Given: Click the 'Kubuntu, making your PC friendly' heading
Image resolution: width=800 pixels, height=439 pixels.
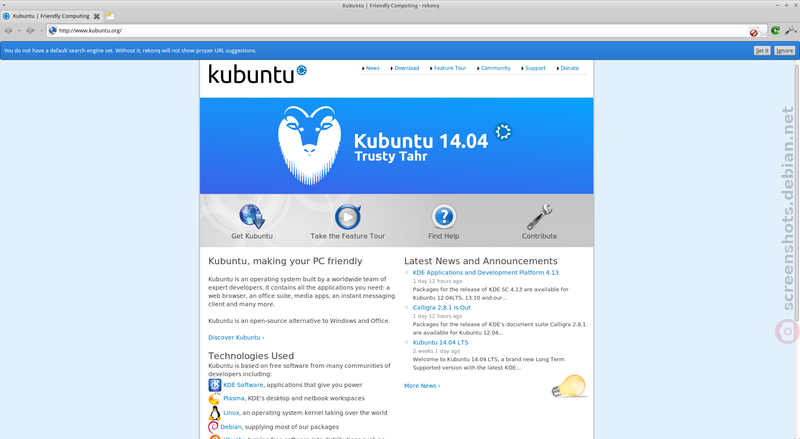Looking at the screenshot, I should coord(285,261).
